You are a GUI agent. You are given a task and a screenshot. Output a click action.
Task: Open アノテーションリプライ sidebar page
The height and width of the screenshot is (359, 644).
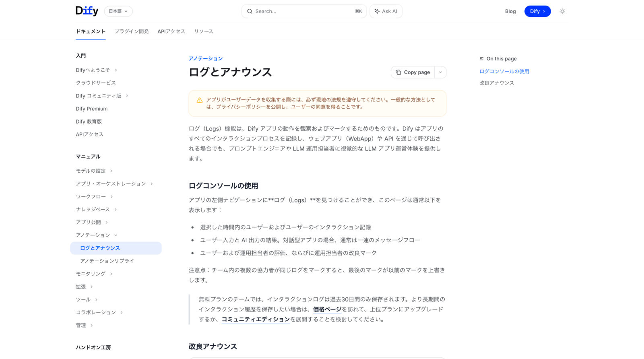[107, 261]
